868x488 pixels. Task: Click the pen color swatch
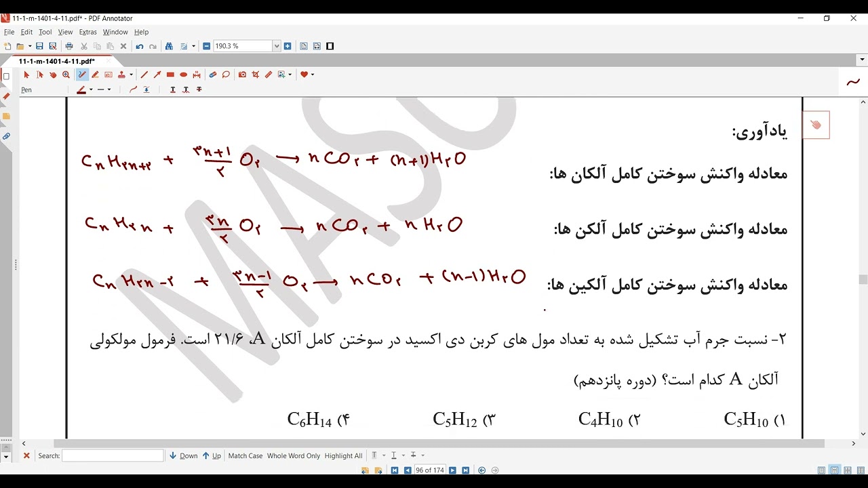(81, 89)
